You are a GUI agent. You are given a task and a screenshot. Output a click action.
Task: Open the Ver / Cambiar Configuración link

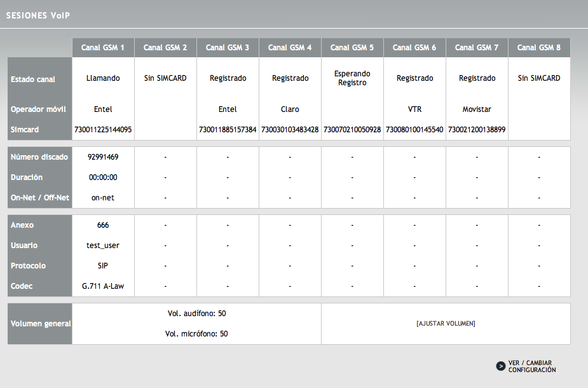(x=532, y=366)
